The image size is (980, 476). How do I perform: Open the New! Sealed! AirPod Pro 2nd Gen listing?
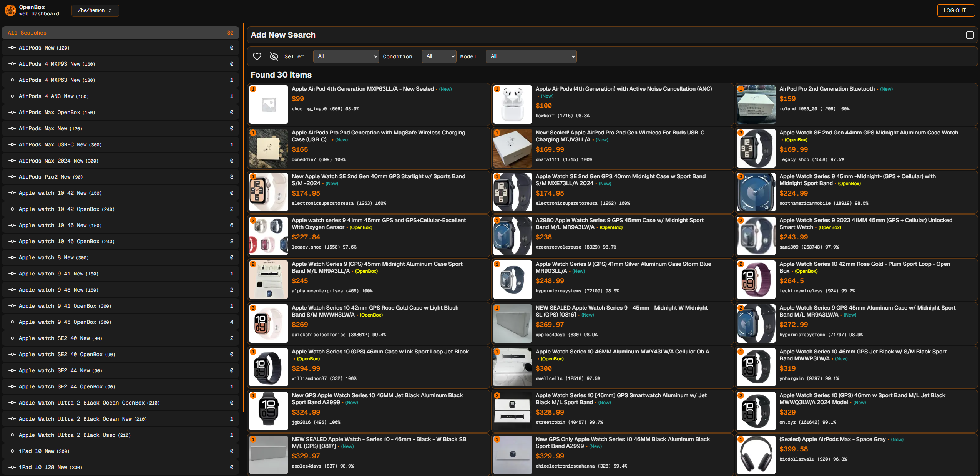tap(620, 136)
